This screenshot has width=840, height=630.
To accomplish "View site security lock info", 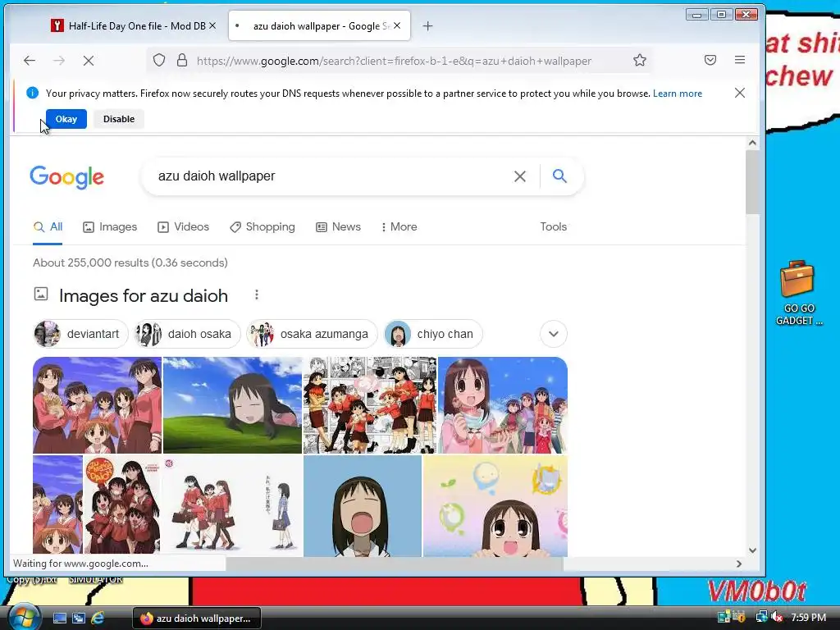I will coord(182,60).
